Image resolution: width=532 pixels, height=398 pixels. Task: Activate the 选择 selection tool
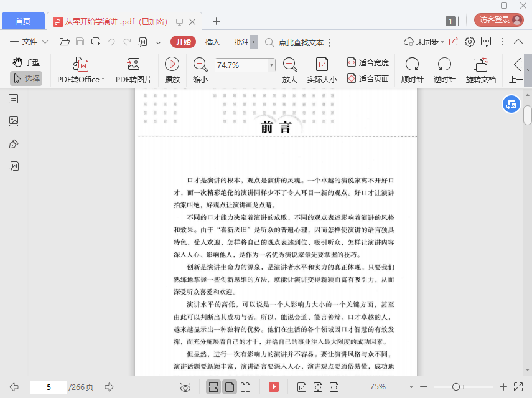pyautogui.click(x=26, y=78)
